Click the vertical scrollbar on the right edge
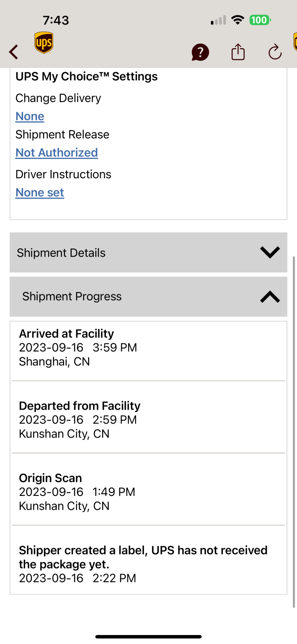297x644 pixels. (294, 431)
